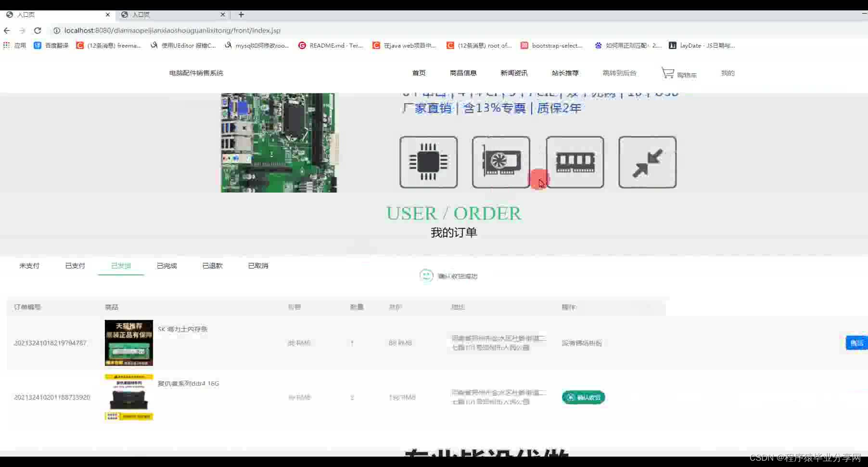Click the 订单编号 column header
Screen dimensions: 868x467
(x=27, y=307)
